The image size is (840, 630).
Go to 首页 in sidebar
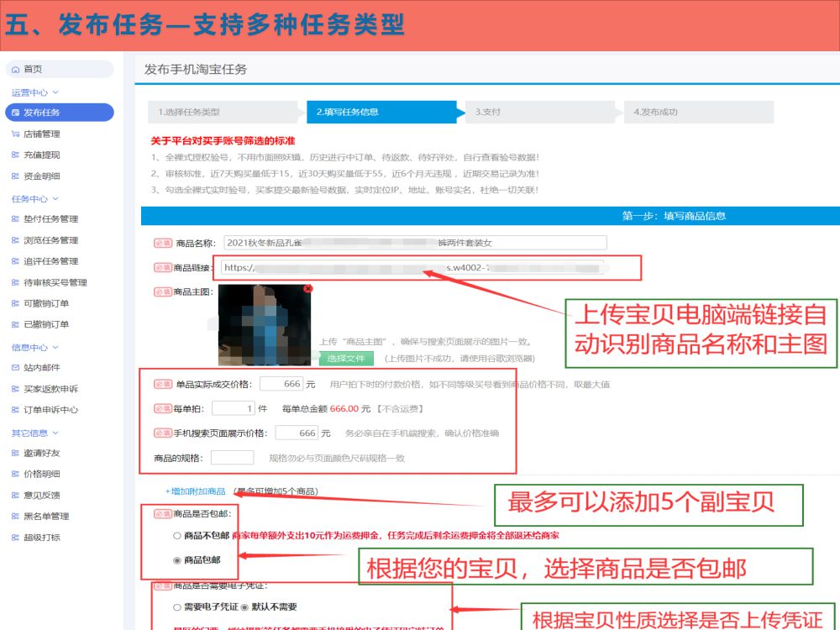point(60,69)
